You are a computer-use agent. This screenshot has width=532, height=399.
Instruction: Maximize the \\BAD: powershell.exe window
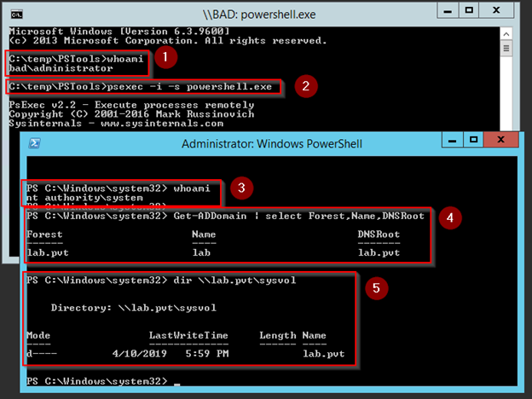pyautogui.click(x=469, y=10)
